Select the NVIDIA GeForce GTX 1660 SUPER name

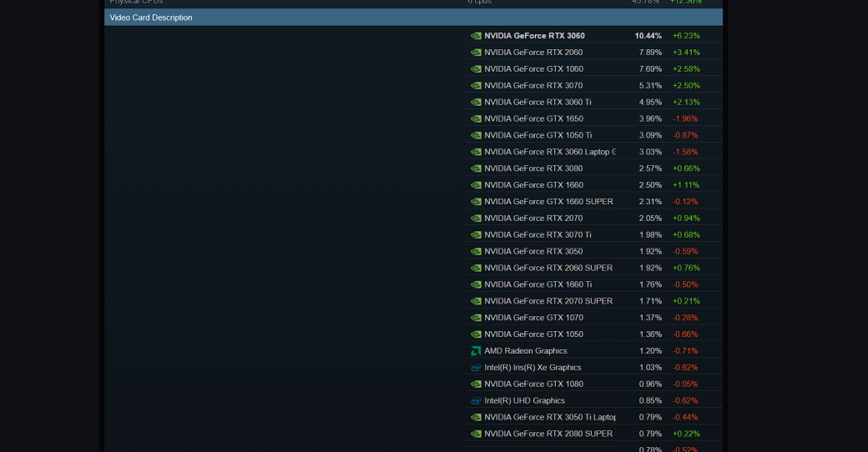(x=548, y=201)
